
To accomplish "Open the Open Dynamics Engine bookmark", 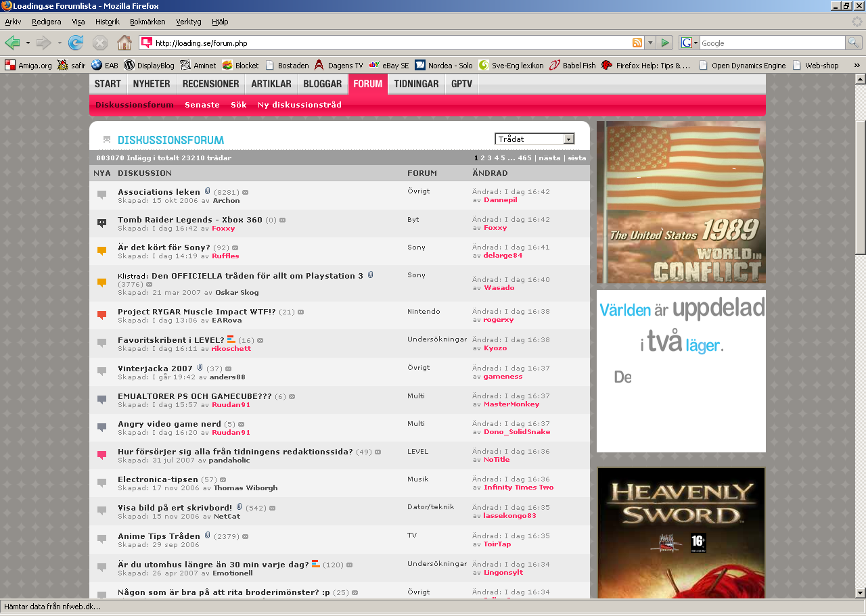I will (742, 66).
